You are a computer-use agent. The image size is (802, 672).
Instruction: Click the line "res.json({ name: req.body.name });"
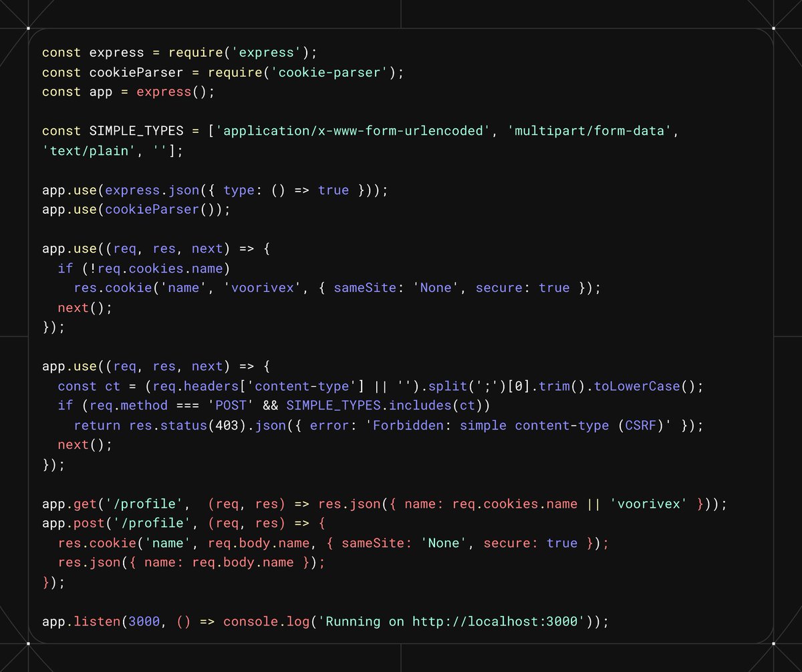191,562
